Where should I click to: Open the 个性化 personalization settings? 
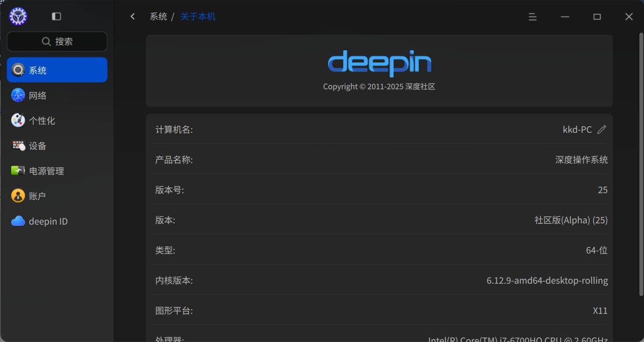57,120
